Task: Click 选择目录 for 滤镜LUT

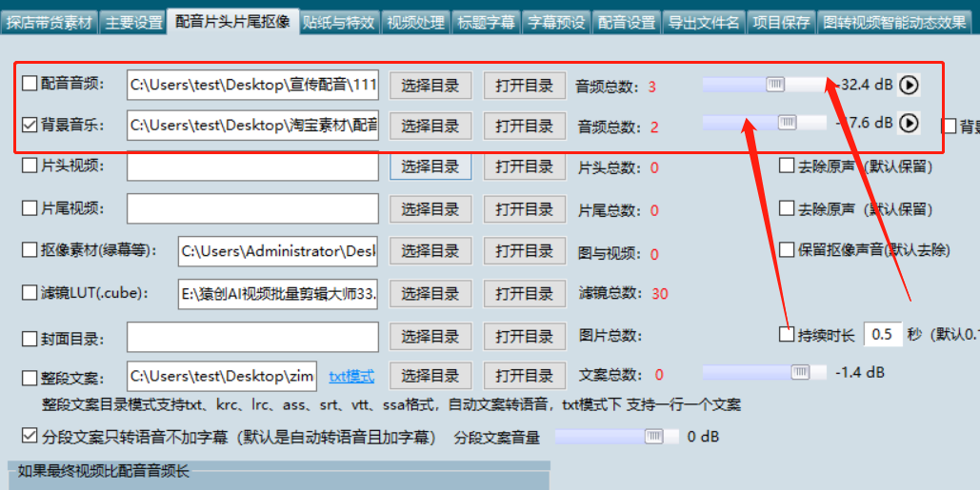Action: (x=430, y=293)
